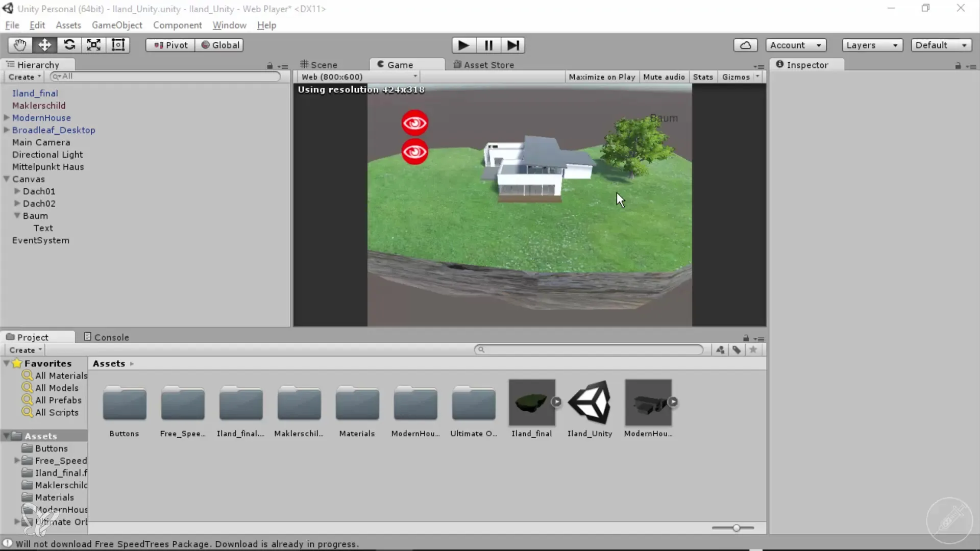The height and width of the screenshot is (551, 980).
Task: Open the Component menu
Action: click(x=177, y=25)
